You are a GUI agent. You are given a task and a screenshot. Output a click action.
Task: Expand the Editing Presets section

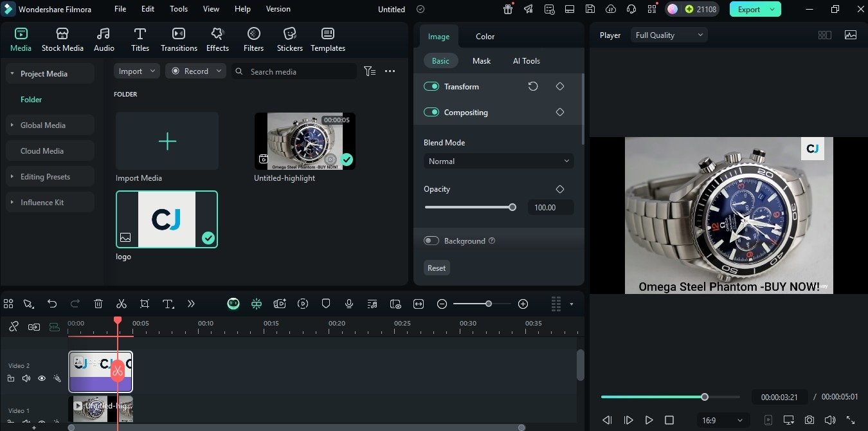point(12,177)
